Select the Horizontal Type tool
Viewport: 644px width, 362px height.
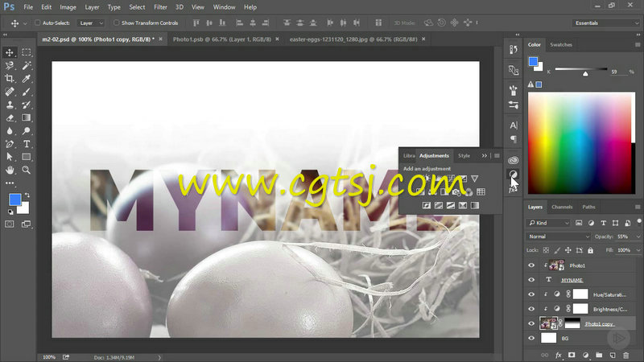click(x=27, y=144)
